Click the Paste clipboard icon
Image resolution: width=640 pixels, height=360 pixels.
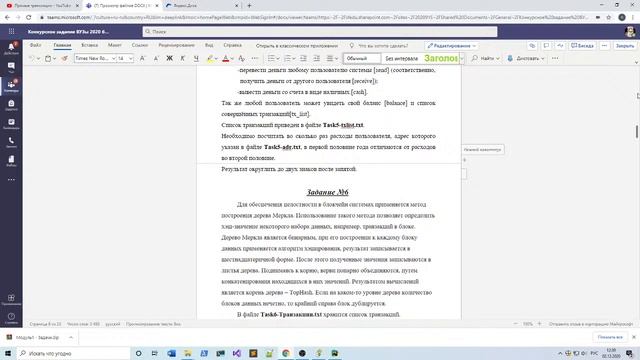(48, 58)
